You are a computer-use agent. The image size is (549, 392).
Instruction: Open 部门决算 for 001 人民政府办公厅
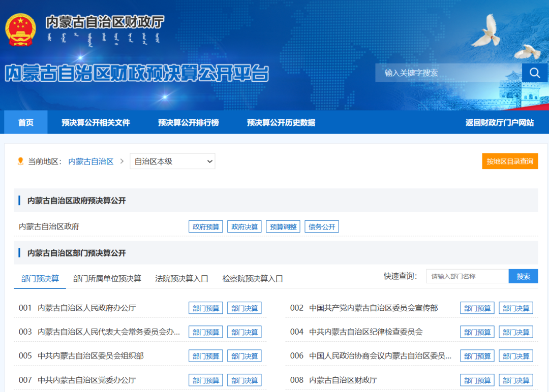[245, 308]
